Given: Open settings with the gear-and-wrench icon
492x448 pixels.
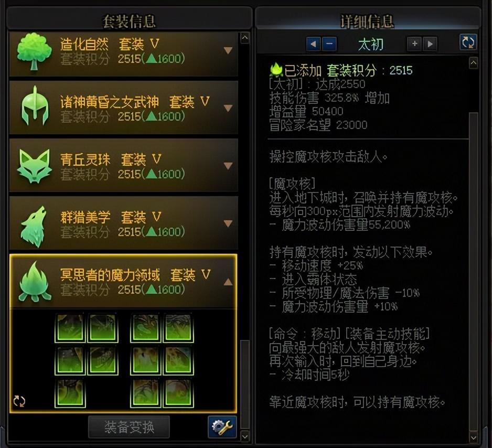Looking at the screenshot, I should click(222, 426).
